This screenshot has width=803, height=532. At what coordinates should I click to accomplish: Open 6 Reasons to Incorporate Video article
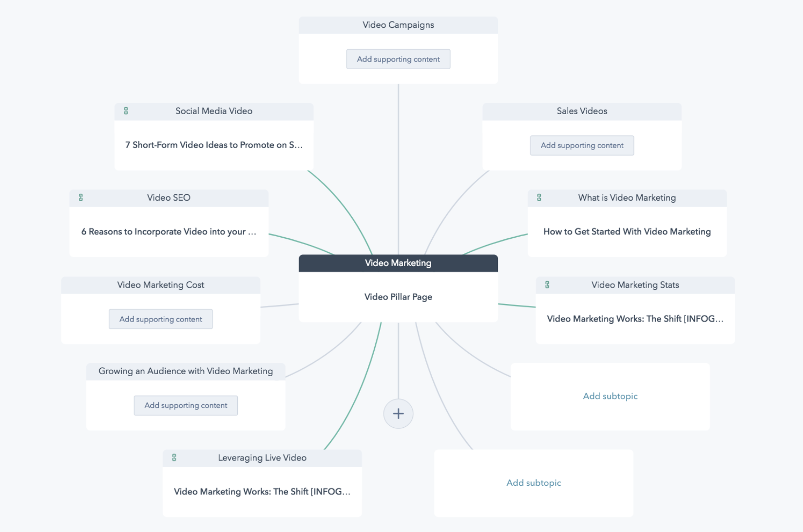tap(169, 232)
